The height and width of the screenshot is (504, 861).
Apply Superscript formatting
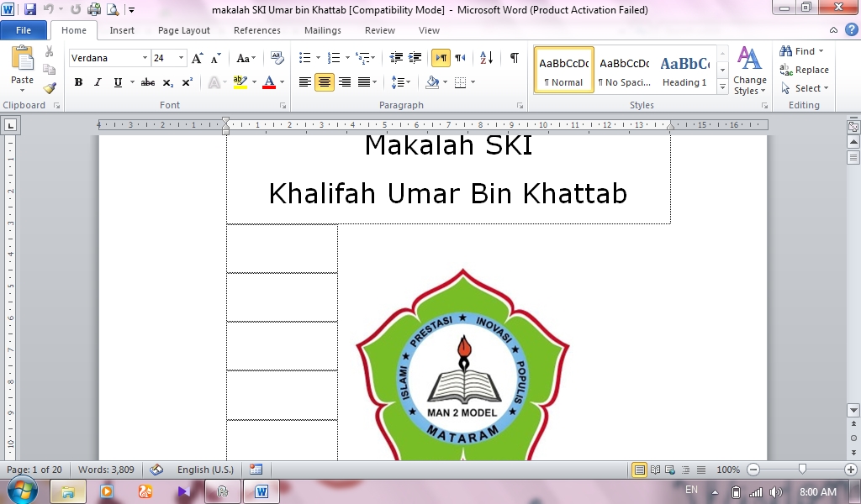point(188,82)
